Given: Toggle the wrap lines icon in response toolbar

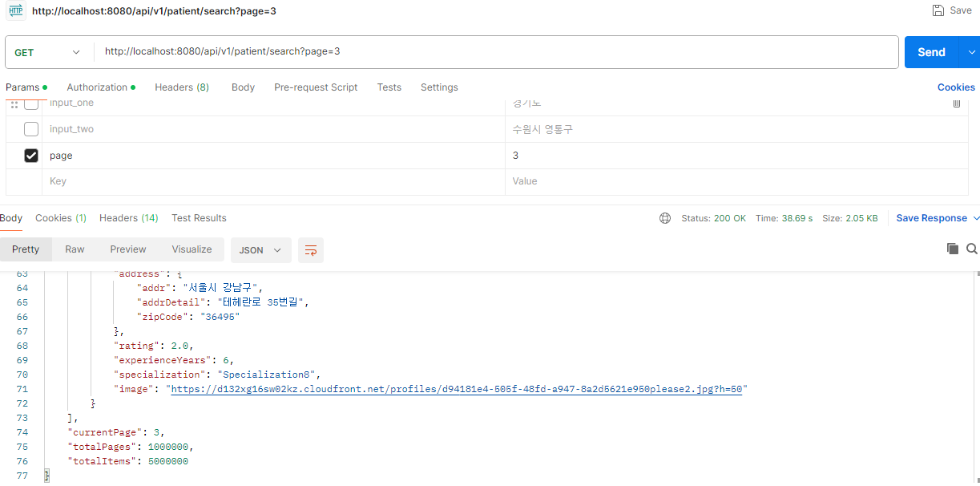Looking at the screenshot, I should 311,250.
